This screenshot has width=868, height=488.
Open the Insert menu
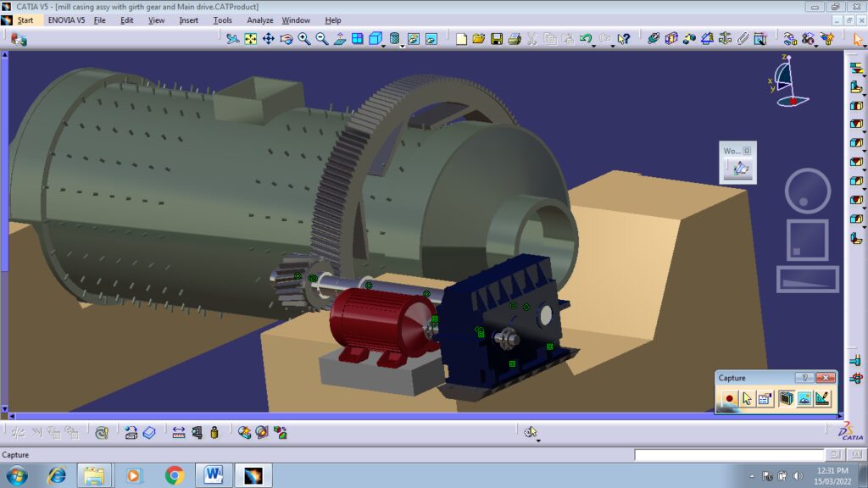click(188, 20)
